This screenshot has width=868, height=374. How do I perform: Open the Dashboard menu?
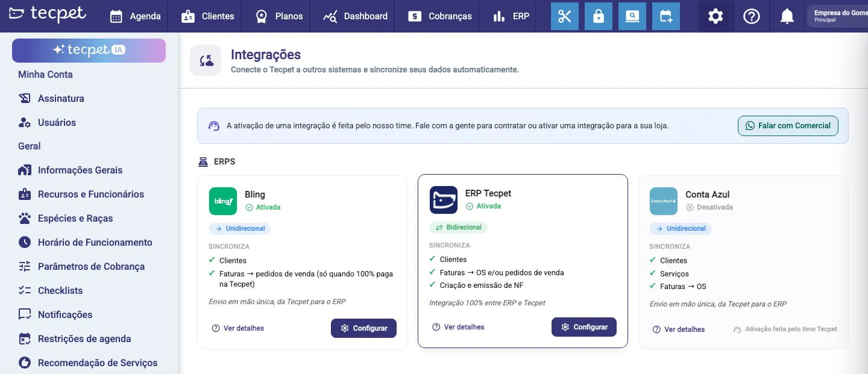point(355,16)
